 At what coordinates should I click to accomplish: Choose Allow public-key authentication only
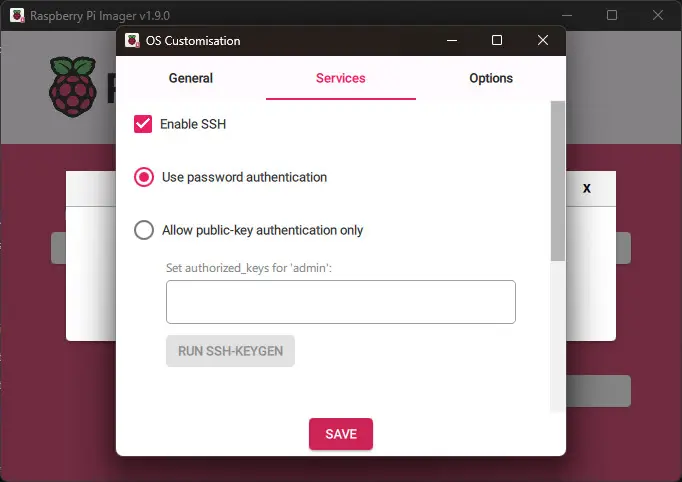pos(144,230)
